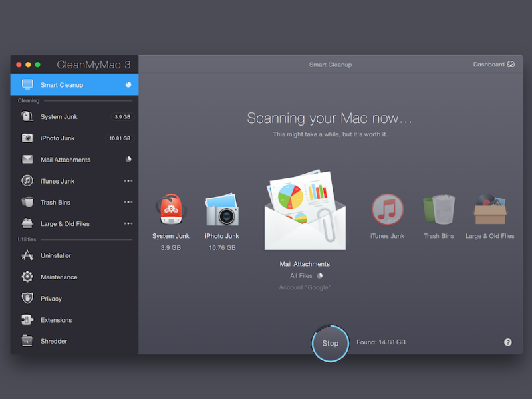Click the CleanMyMac 3 app title
This screenshot has width=532, height=399.
[x=94, y=65]
